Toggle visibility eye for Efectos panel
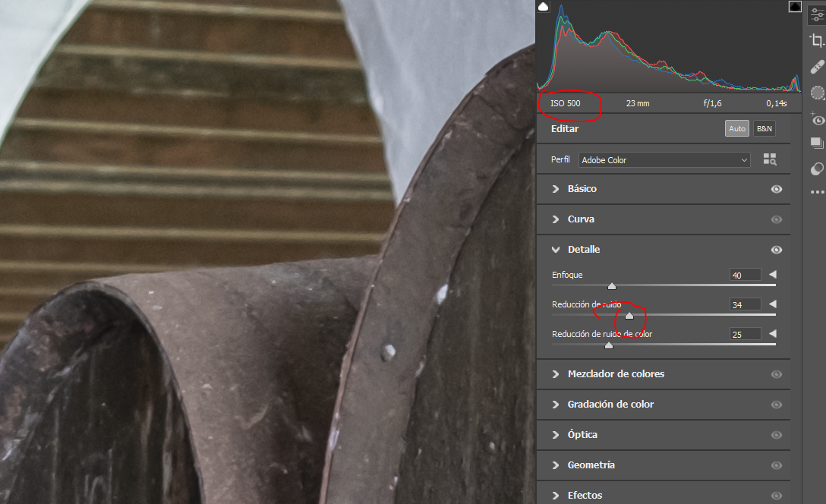Viewport: 826px width, 504px height. 777,496
